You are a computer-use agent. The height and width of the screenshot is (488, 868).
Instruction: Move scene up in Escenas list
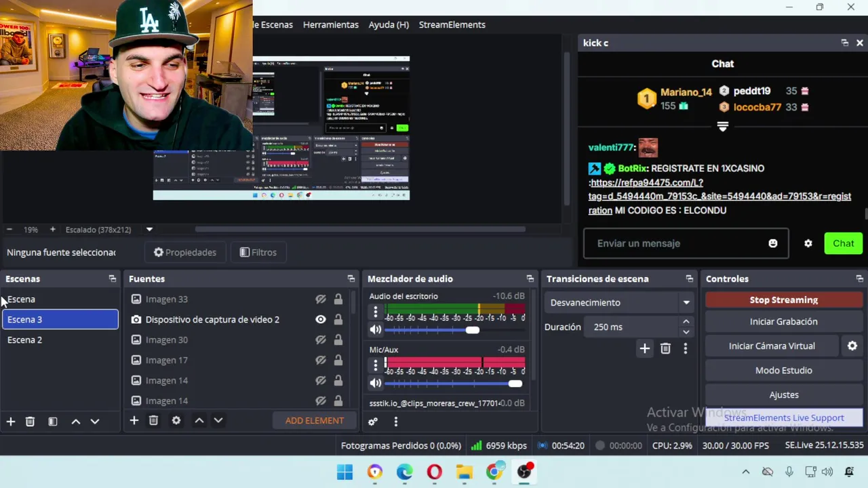[x=76, y=422]
